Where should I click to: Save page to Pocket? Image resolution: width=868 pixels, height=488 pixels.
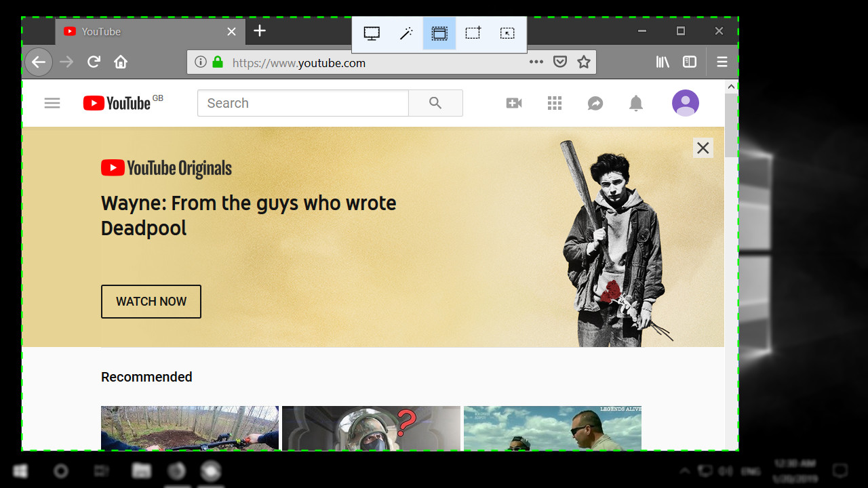pos(560,62)
